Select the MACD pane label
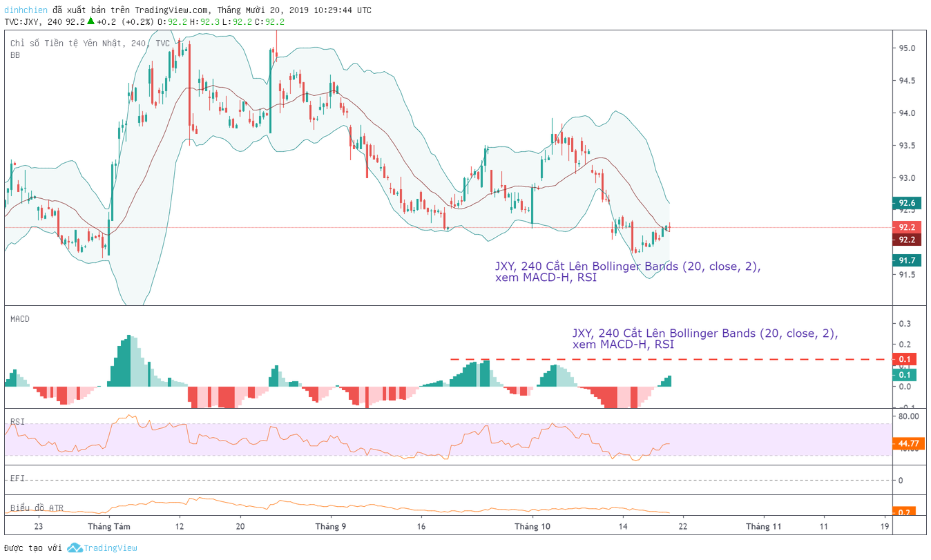Screen dimensions: 931x560 click(20, 319)
